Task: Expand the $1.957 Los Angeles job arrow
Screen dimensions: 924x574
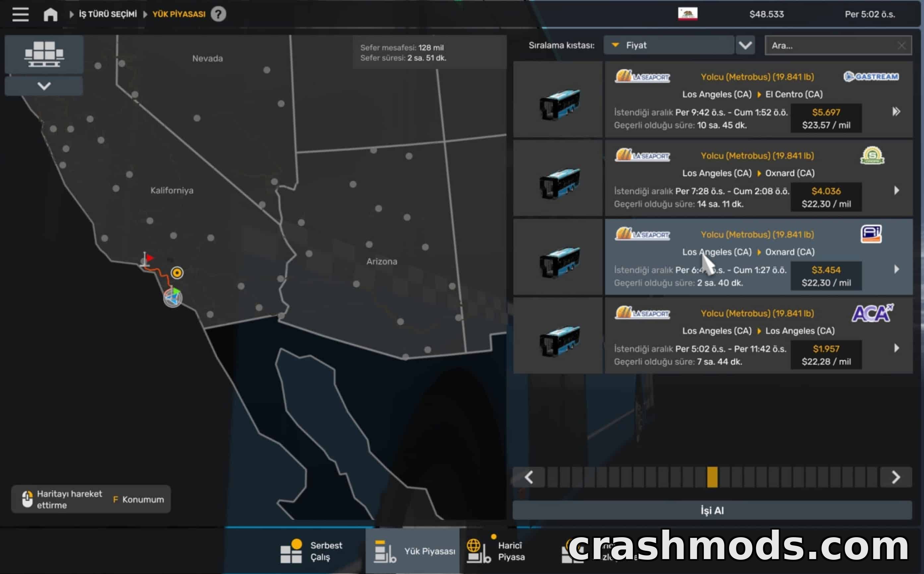Action: click(x=897, y=348)
